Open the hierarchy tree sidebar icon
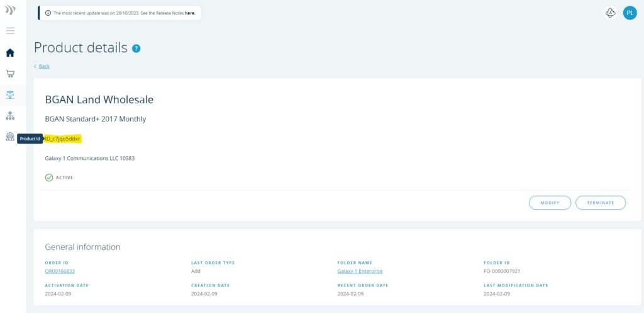 tap(10, 116)
